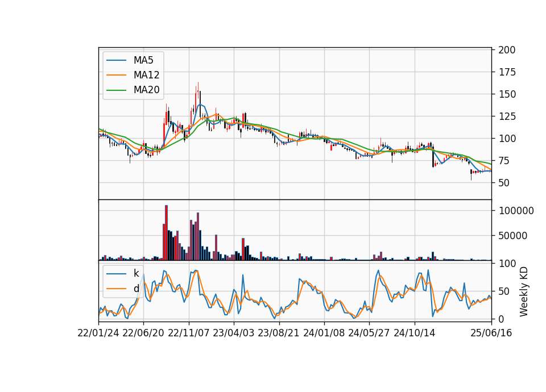Click the MA12 legend label
Screen dimensions: 546x392
pos(146,75)
